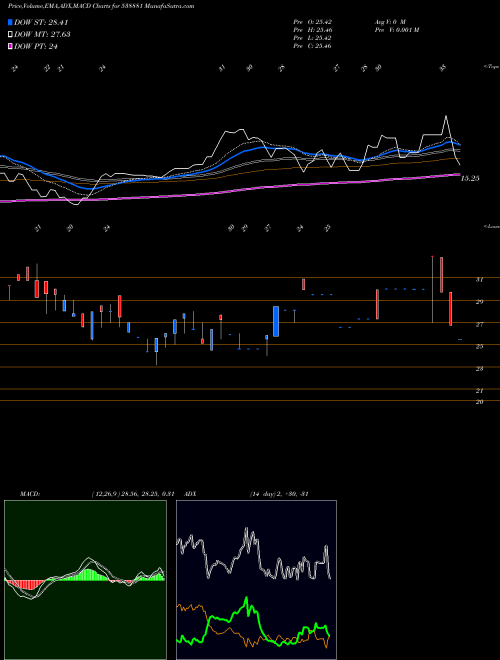
Task: Click the 21 price axis label
Action: (x=479, y=391)
